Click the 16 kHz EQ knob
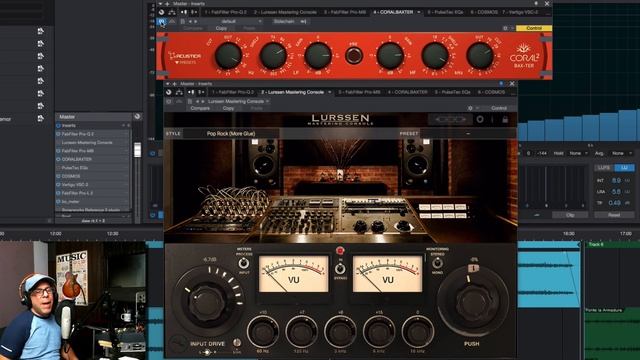The image size is (640, 360). click(x=418, y=332)
